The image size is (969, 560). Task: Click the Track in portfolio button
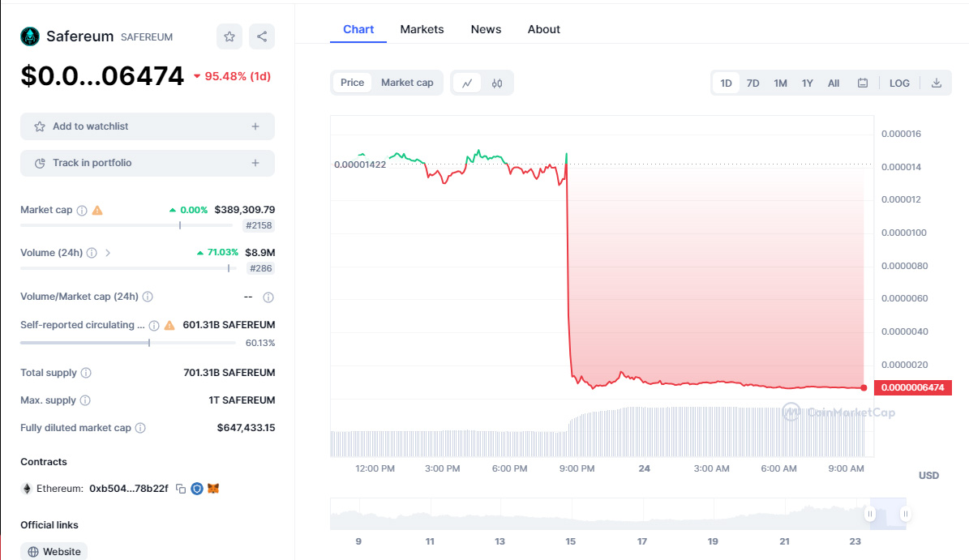(x=148, y=163)
